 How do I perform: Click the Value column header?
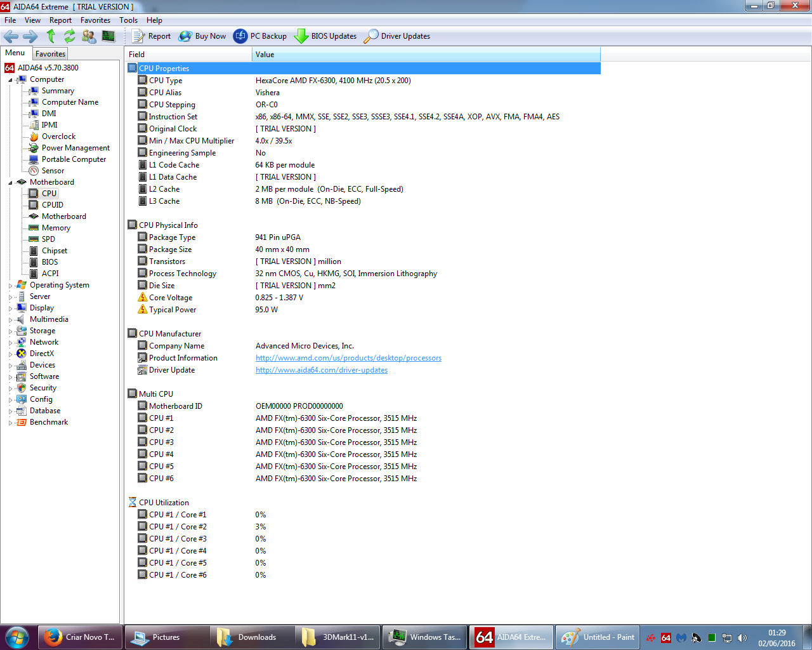coord(426,55)
